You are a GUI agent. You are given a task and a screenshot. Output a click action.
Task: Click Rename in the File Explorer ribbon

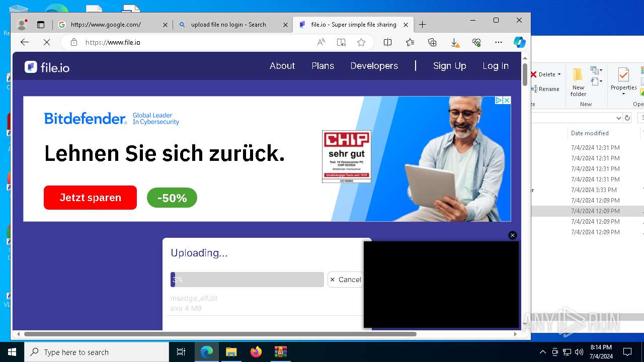(x=545, y=89)
